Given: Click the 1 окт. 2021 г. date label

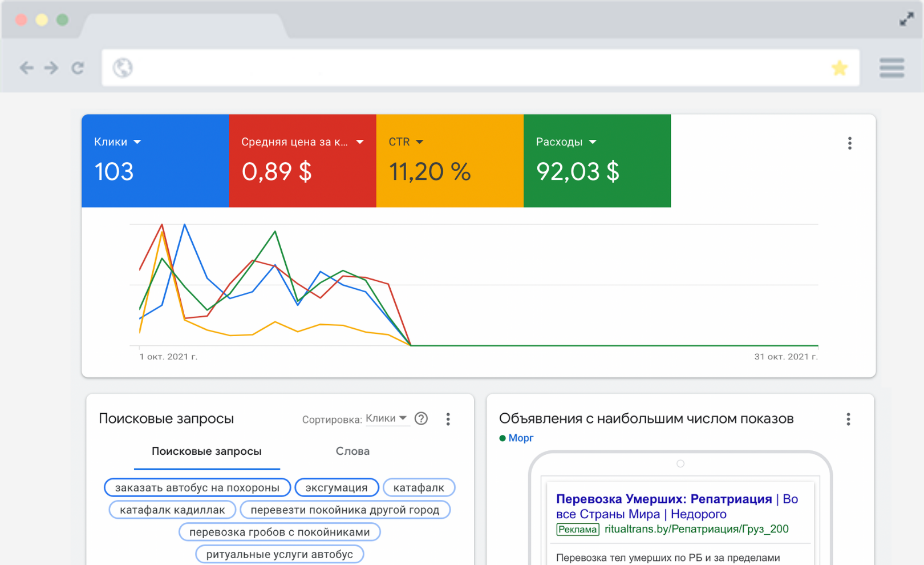Looking at the screenshot, I should click(x=168, y=357).
